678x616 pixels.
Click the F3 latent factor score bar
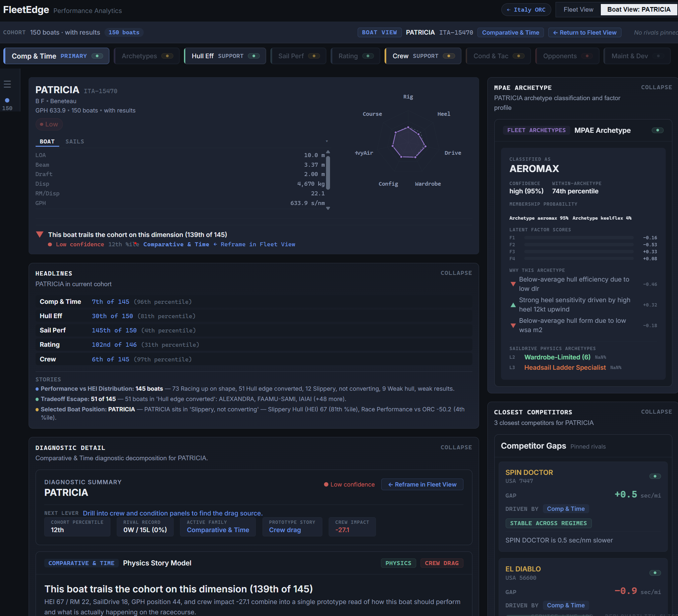[x=579, y=252]
